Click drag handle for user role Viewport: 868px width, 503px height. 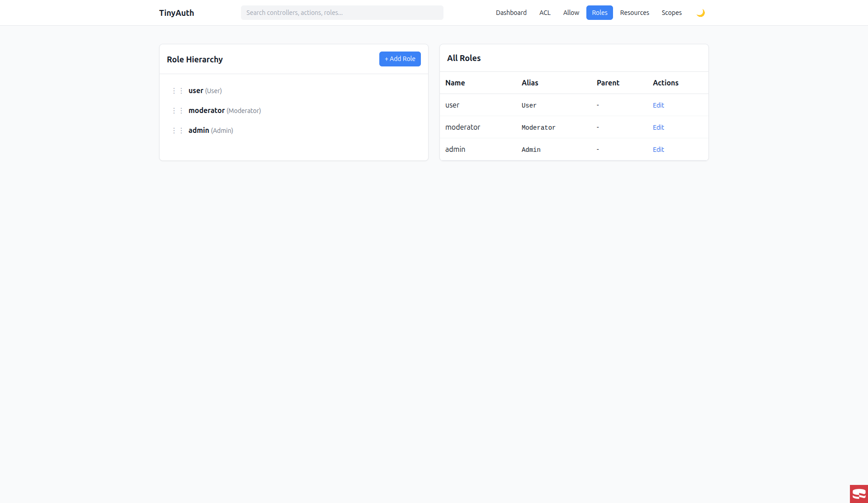point(177,91)
